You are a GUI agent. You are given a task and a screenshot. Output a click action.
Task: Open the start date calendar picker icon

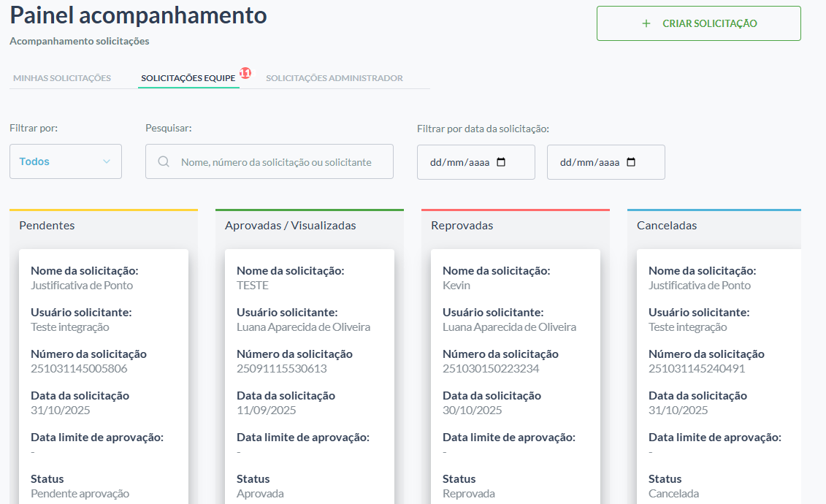pos(501,162)
